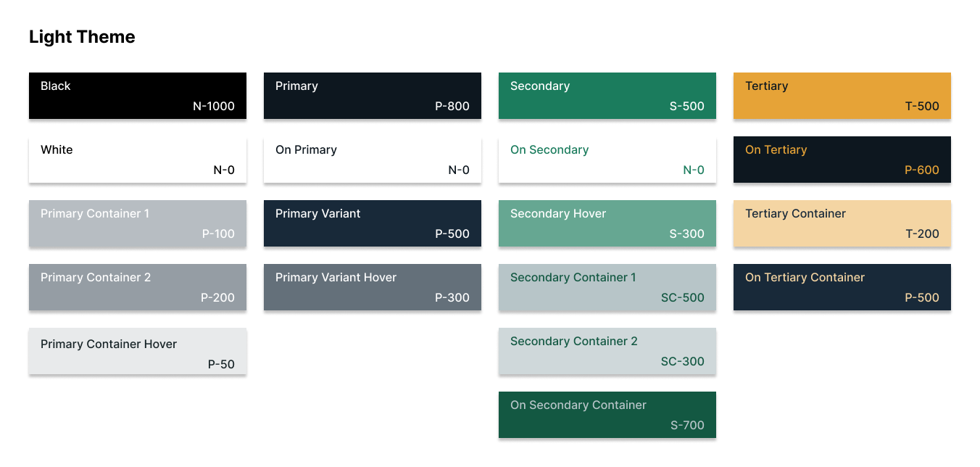
Task: Select the Black N-1000 swatch
Action: [x=138, y=96]
